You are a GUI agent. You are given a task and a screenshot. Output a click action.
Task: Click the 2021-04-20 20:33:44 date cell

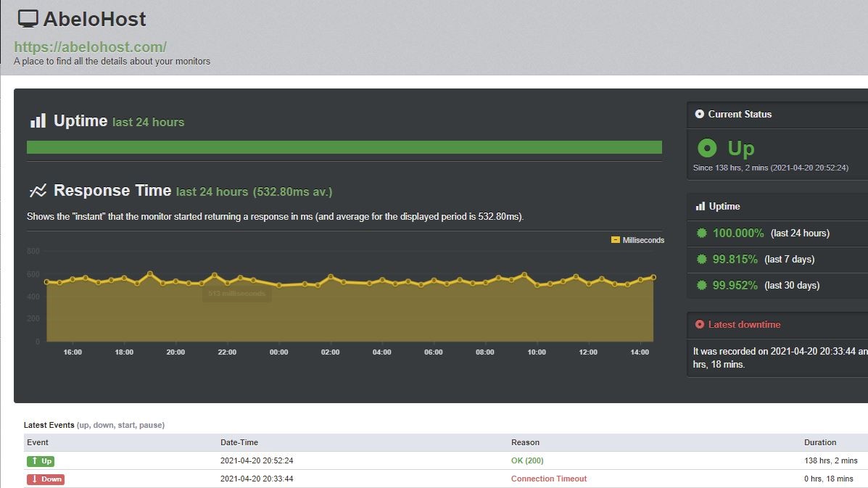(x=257, y=479)
